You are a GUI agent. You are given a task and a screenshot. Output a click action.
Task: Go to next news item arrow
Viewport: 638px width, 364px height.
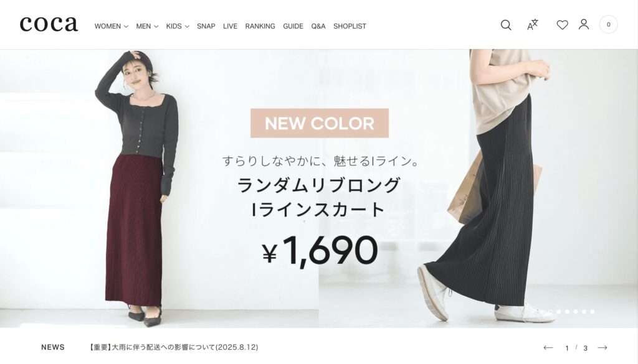coord(602,347)
